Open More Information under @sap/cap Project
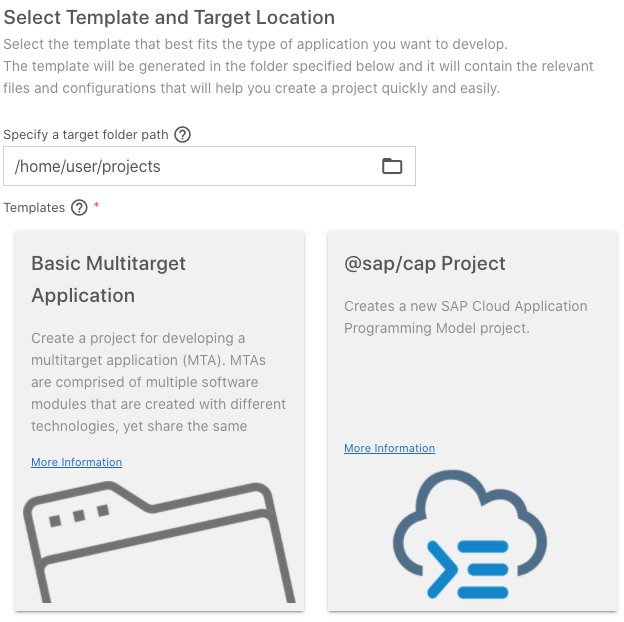The width and height of the screenshot is (624, 622). [389, 448]
